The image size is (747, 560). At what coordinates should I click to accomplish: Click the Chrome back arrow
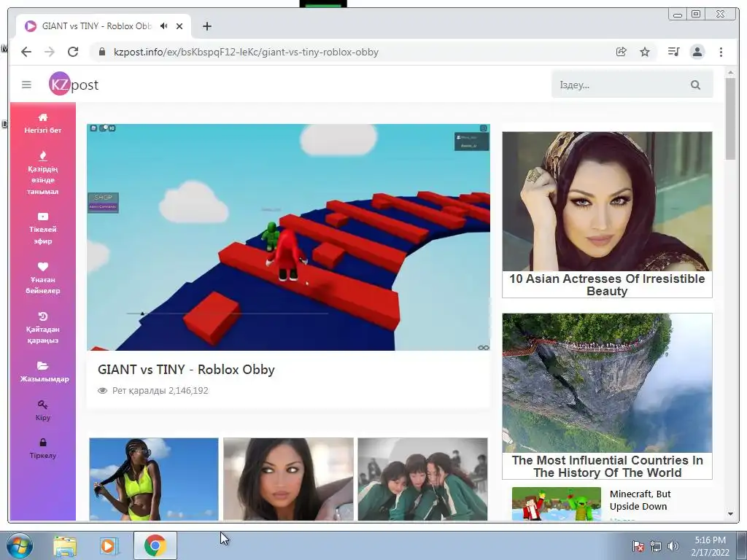(x=26, y=52)
